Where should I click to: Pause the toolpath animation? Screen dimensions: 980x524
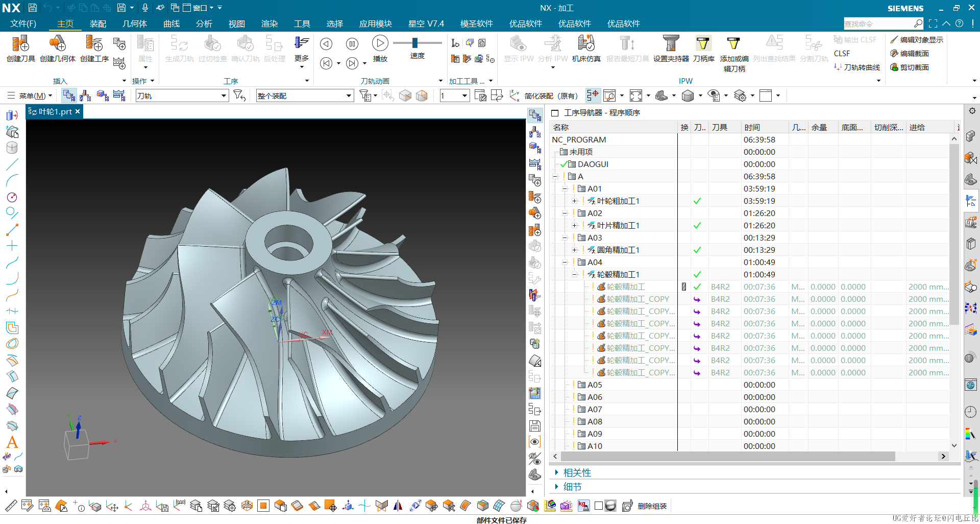352,44
